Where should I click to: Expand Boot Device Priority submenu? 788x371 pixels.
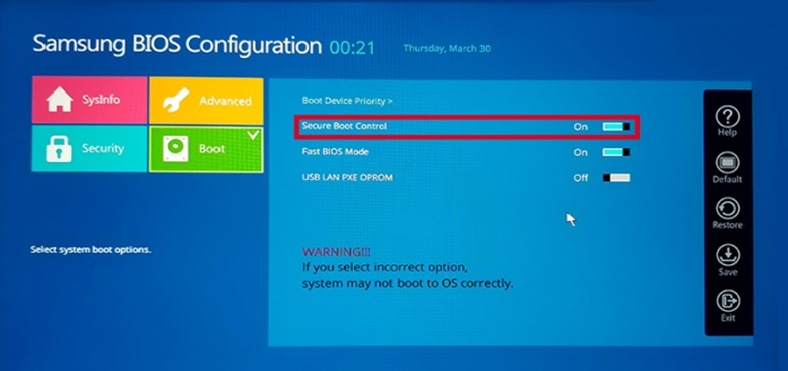tap(347, 101)
